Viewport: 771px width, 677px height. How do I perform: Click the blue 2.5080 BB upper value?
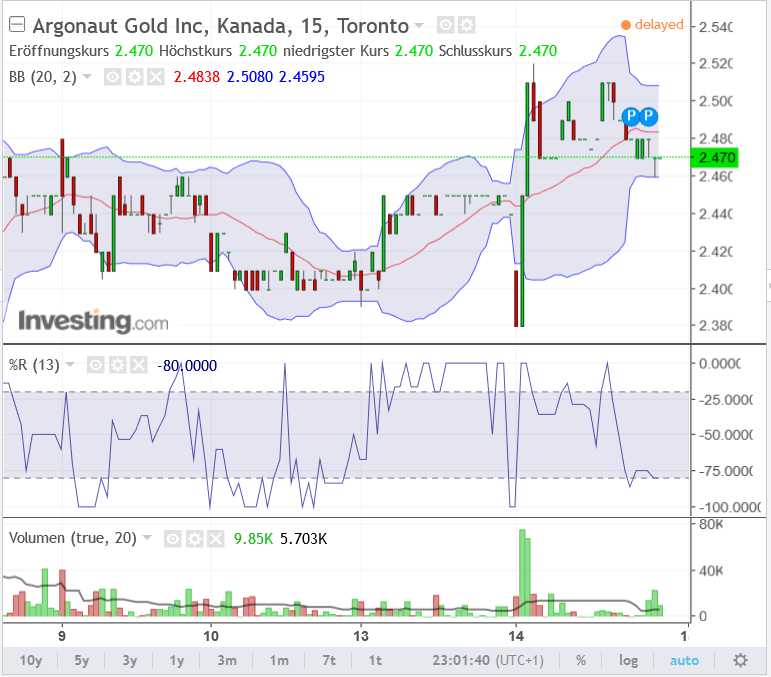click(250, 77)
